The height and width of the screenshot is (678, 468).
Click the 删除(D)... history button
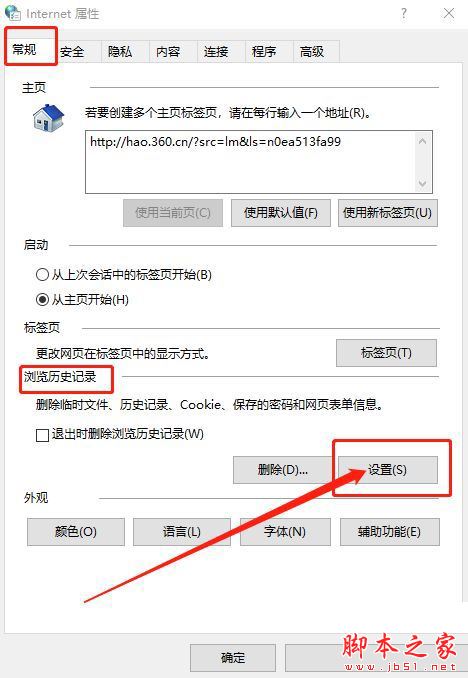pos(282,470)
